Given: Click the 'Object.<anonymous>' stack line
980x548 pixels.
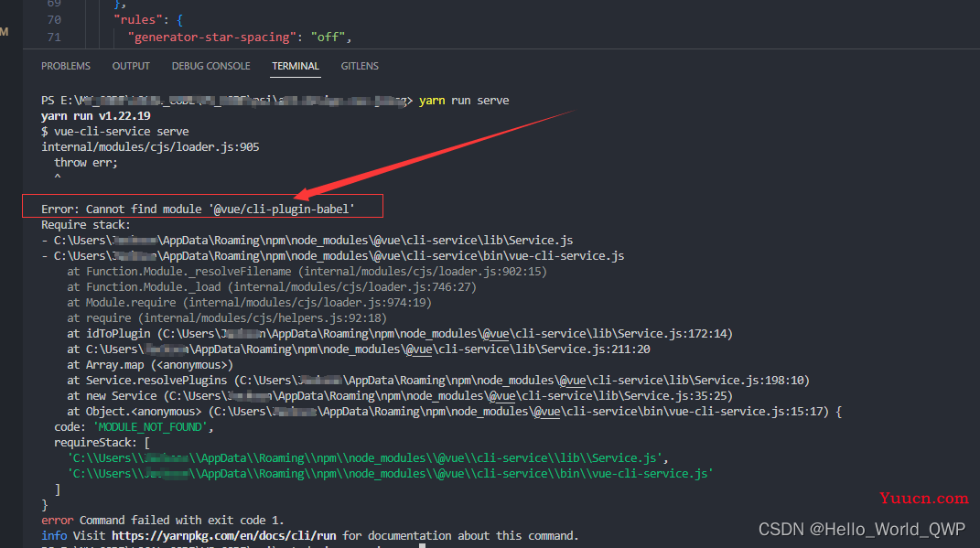Looking at the screenshot, I should coord(455,411).
